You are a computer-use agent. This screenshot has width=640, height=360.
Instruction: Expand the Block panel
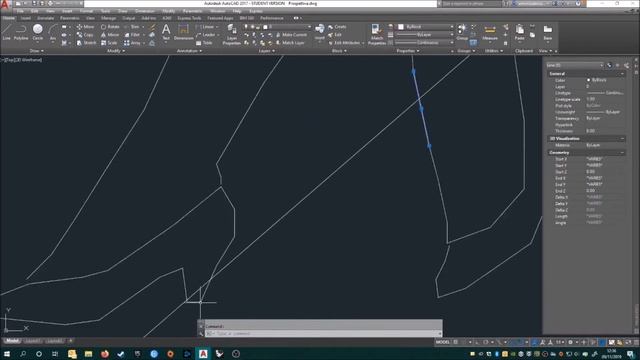339,51
